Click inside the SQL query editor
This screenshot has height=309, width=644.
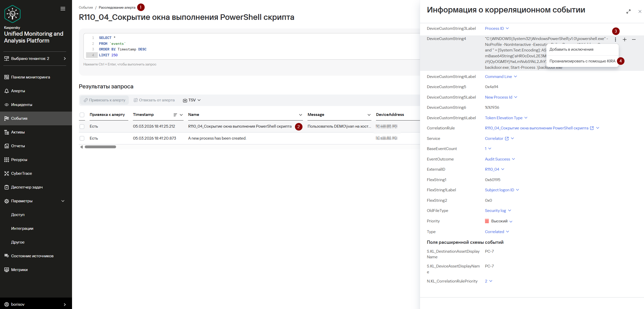[252, 46]
